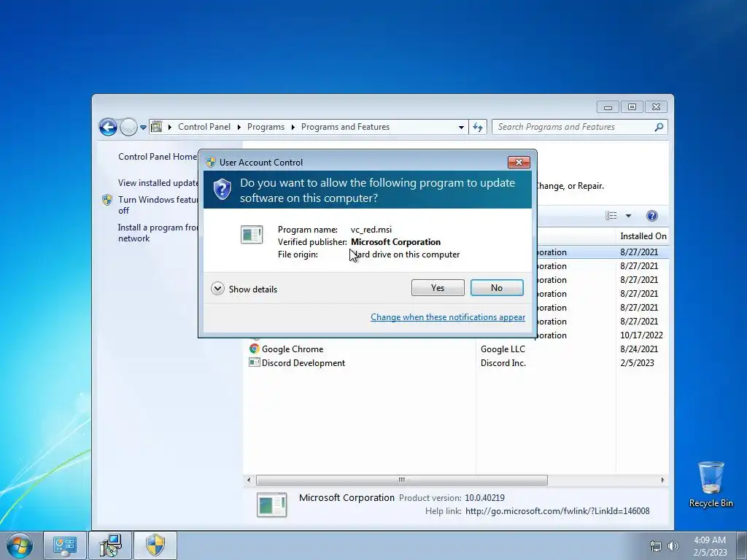Expand arrow after Control Panel breadcrumb
The image size is (747, 560).
point(239,127)
